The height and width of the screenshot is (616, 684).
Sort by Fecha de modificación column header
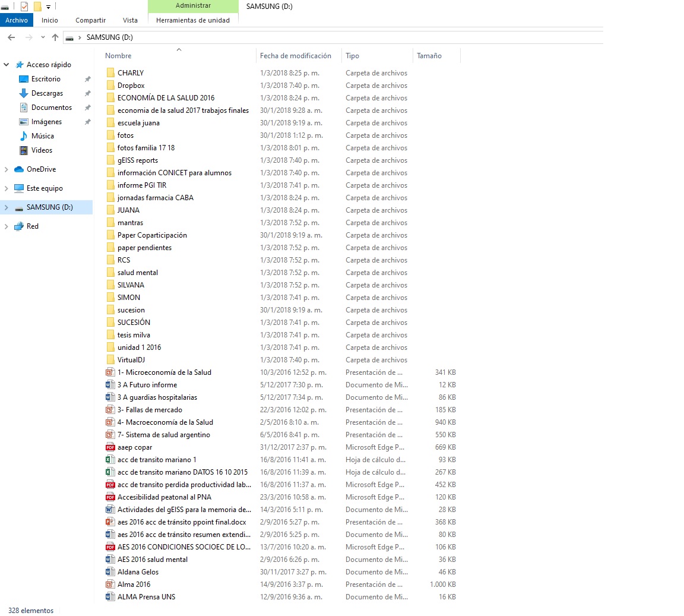pyautogui.click(x=296, y=56)
